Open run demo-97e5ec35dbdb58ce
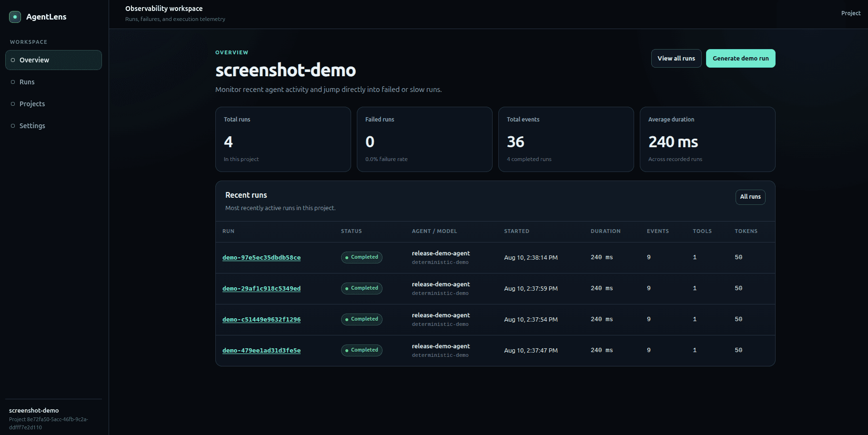Viewport: 868px width, 435px height. 262,258
